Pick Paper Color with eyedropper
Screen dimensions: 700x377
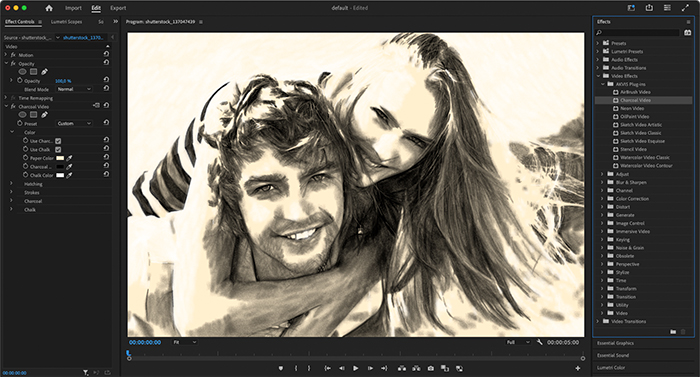69,158
